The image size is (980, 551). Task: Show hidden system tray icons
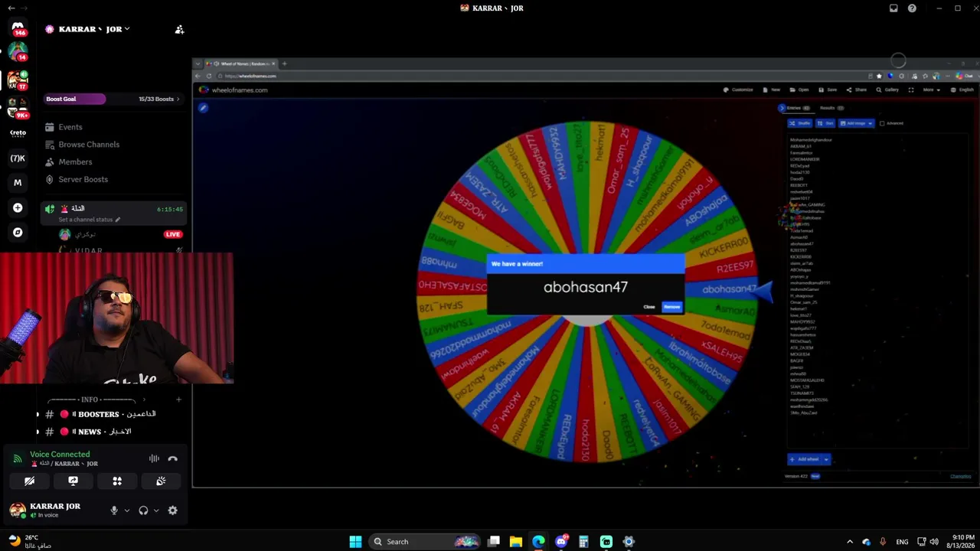849,542
